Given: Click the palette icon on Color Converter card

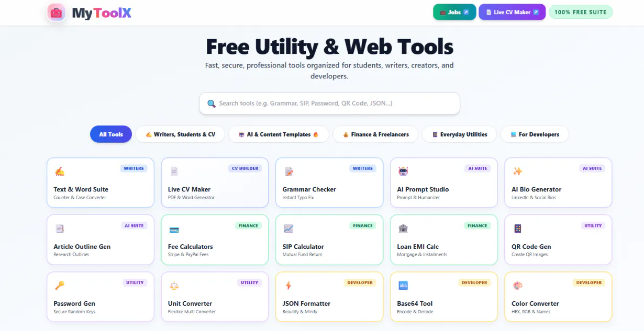Looking at the screenshot, I should [517, 286].
